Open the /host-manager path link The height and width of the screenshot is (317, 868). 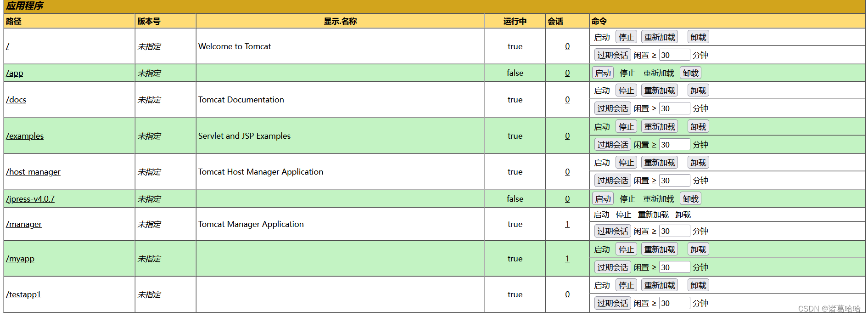coord(33,172)
